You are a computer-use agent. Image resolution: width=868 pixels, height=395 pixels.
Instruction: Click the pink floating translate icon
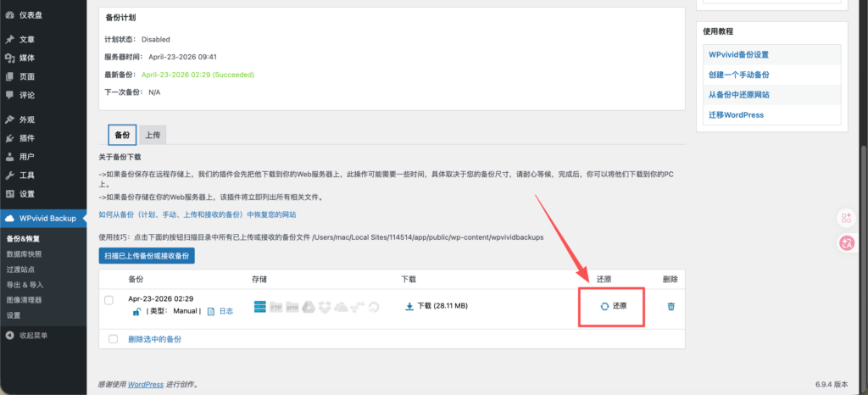[847, 243]
